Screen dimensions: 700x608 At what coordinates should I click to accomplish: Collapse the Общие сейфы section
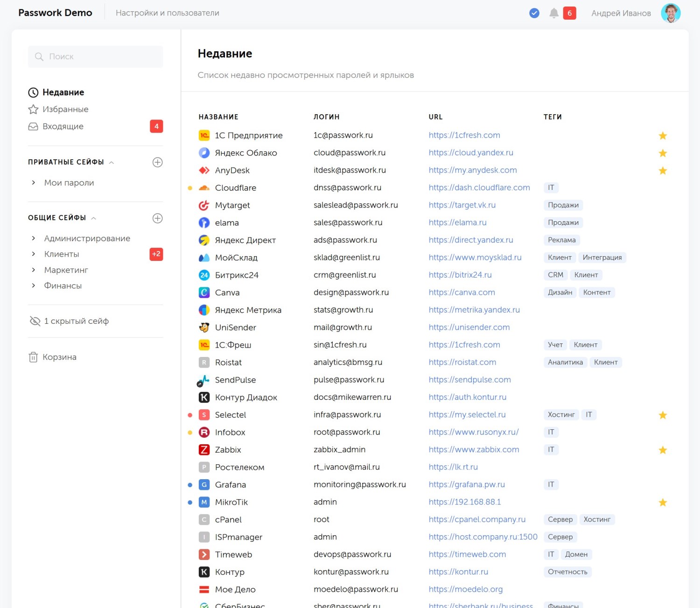coord(94,218)
